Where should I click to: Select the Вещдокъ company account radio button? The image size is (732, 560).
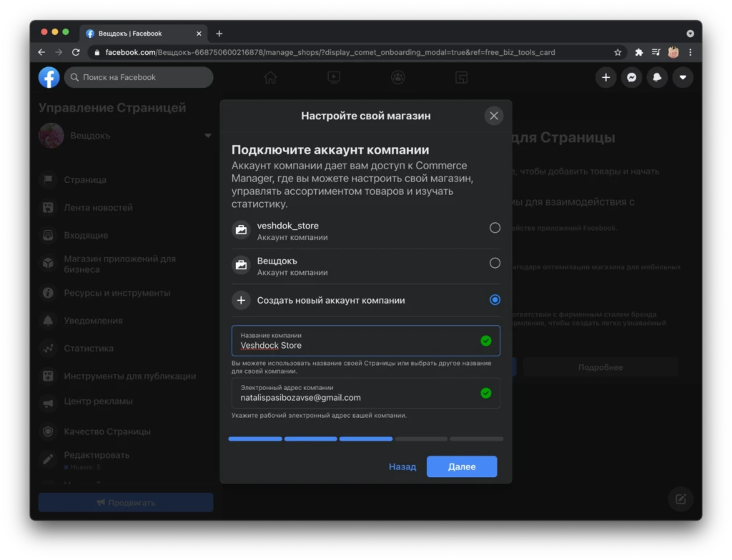click(495, 263)
